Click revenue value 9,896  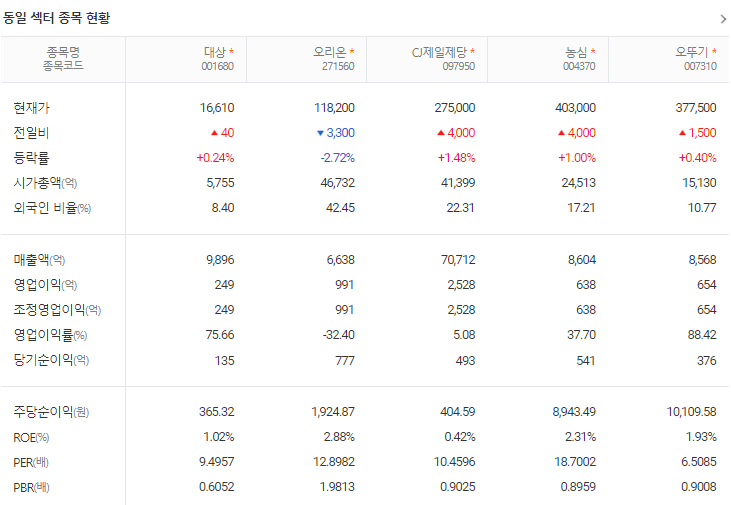click(x=221, y=259)
